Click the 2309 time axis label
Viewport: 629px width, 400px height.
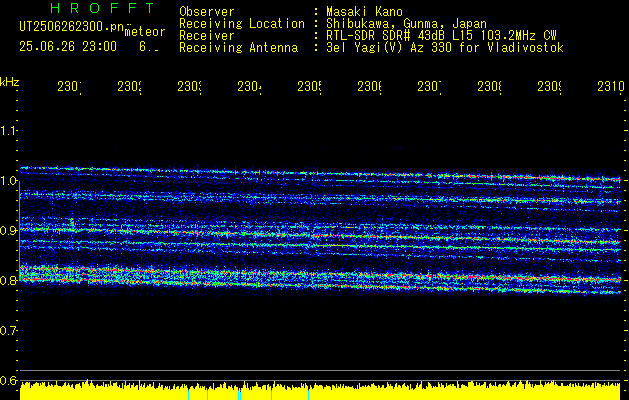pyautogui.click(x=550, y=86)
